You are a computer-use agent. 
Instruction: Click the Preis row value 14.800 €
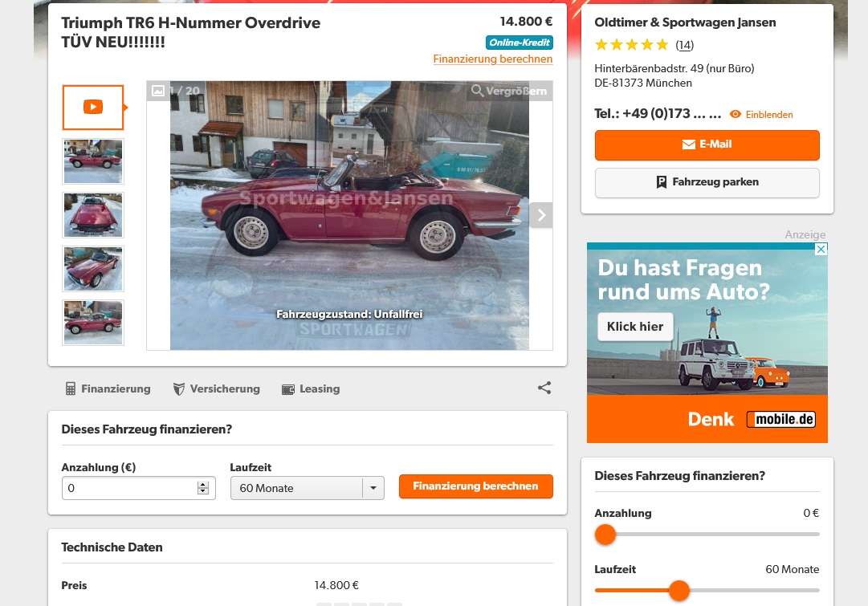336,585
